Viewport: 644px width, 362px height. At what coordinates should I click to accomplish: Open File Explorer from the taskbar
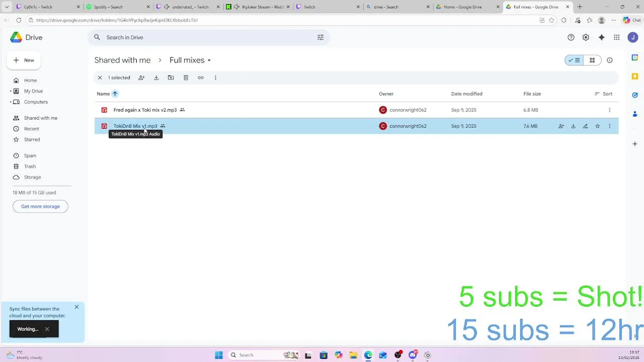pos(353,355)
